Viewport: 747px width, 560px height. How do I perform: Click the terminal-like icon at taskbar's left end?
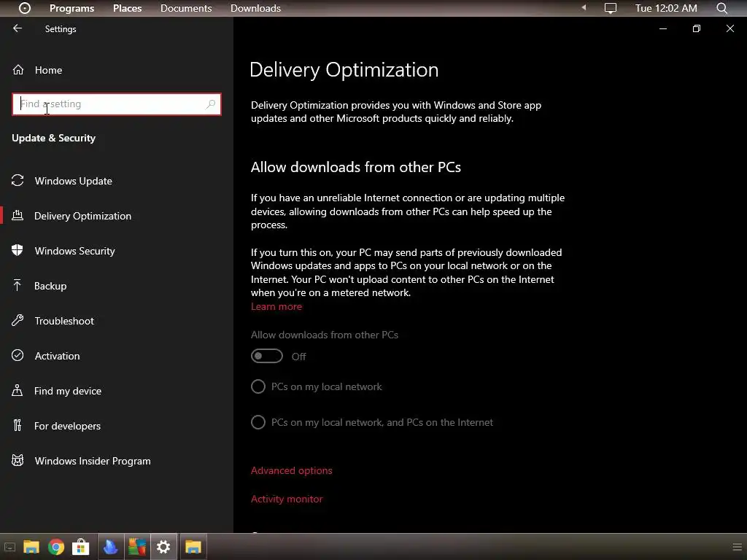tap(9, 547)
